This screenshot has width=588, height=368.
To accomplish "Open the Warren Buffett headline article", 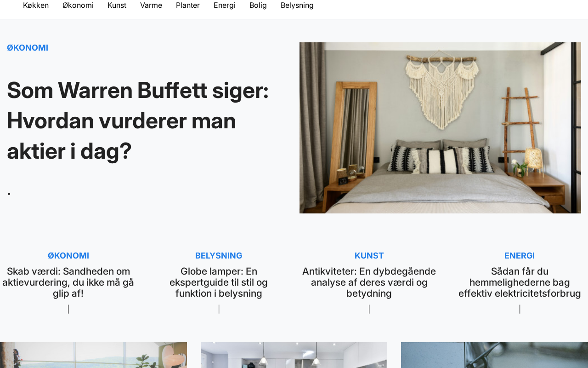I will [x=138, y=121].
